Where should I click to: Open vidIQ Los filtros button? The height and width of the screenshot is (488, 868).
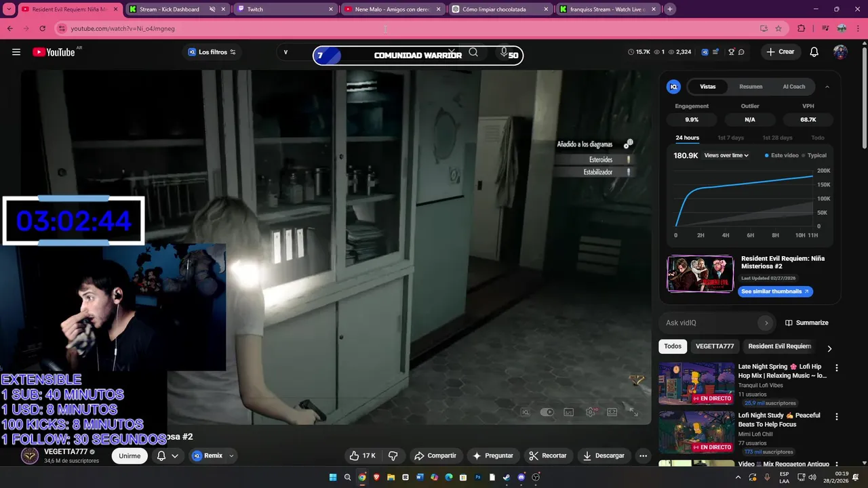tap(212, 52)
